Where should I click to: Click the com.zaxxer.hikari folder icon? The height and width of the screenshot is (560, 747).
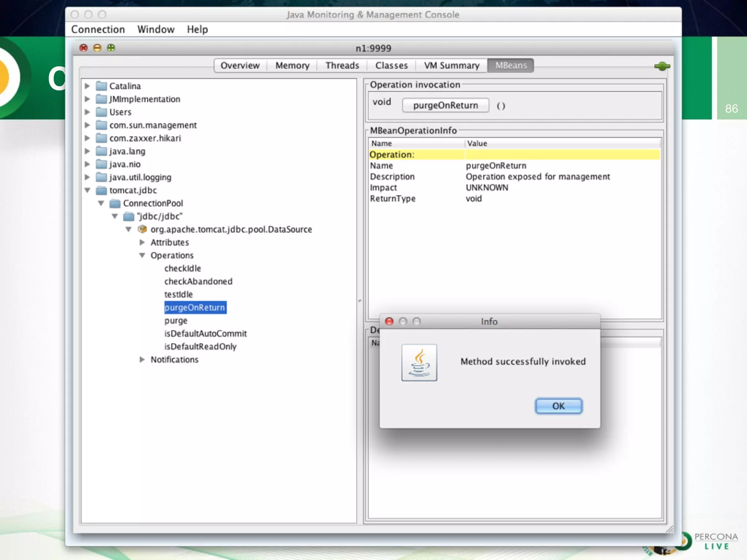pyautogui.click(x=101, y=138)
